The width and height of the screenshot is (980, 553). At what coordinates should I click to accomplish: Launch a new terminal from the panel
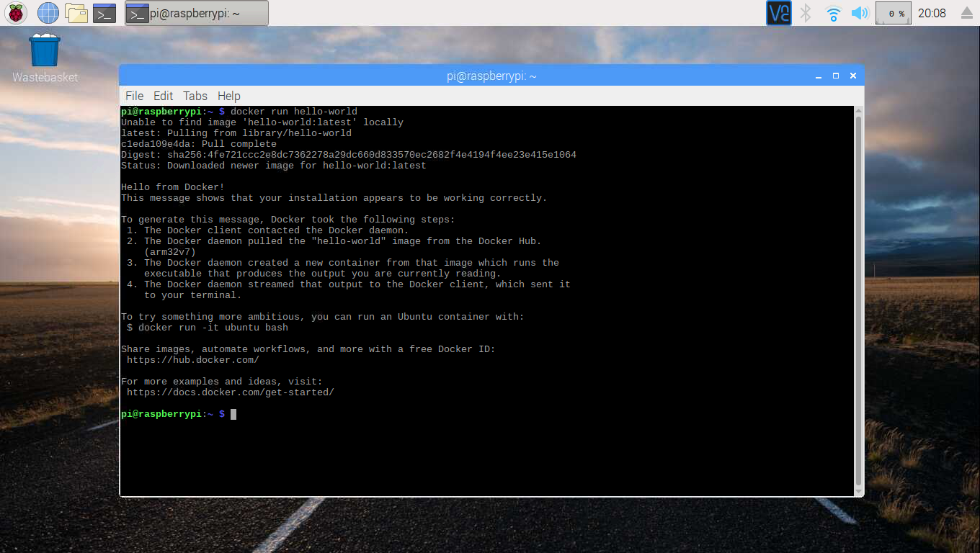(x=104, y=13)
